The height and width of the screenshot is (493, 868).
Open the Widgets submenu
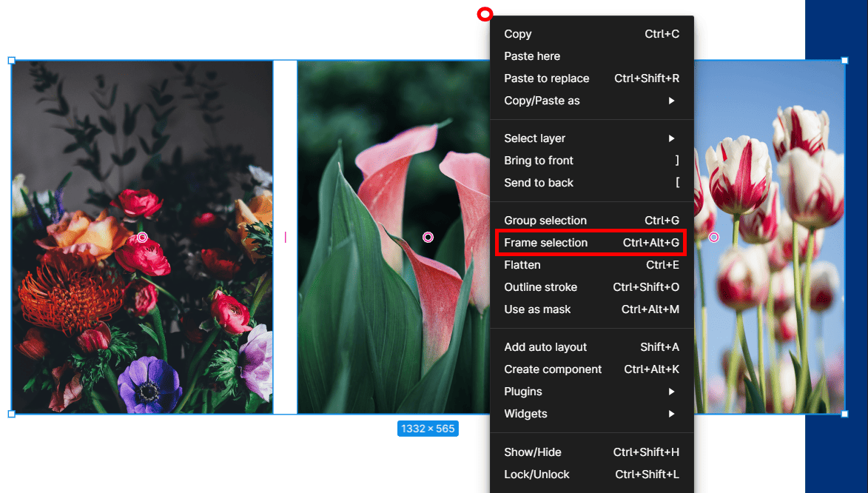pos(592,413)
